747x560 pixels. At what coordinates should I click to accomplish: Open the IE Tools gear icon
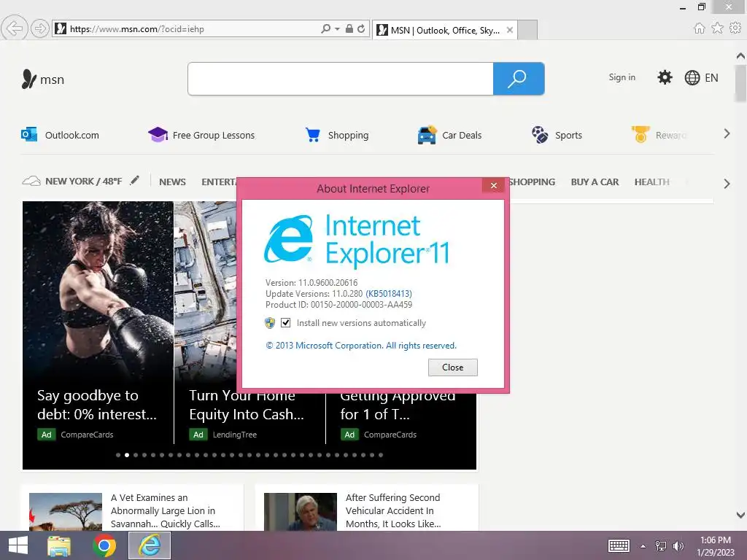(735, 28)
